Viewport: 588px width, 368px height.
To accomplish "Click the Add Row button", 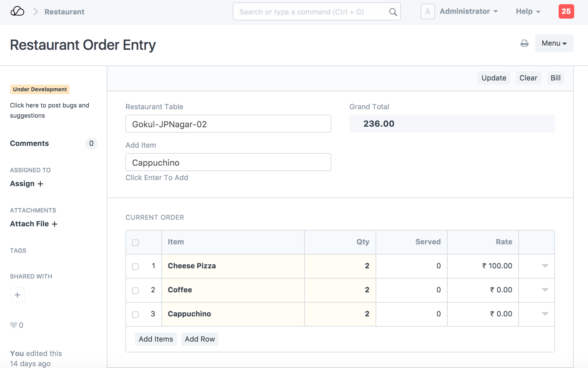I will pos(200,339).
